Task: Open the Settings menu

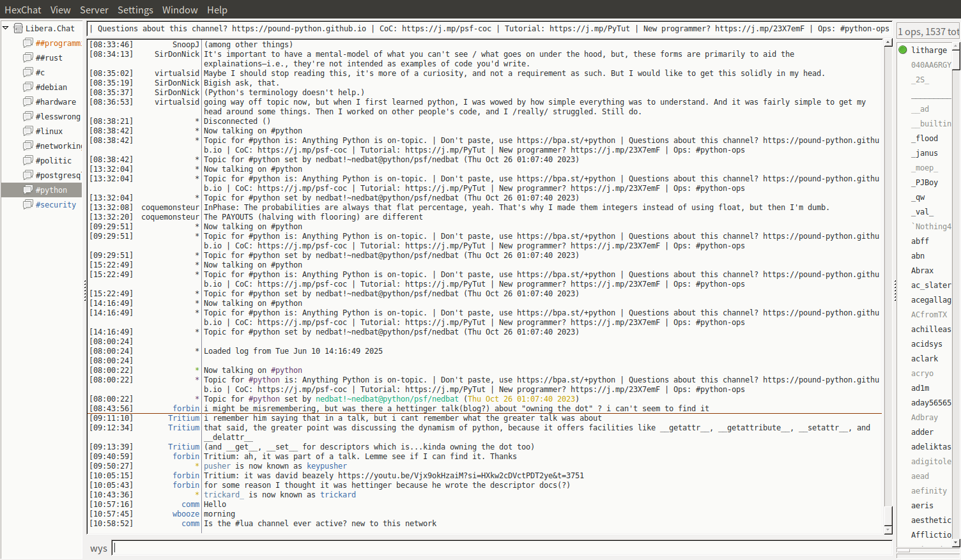Action: point(135,10)
